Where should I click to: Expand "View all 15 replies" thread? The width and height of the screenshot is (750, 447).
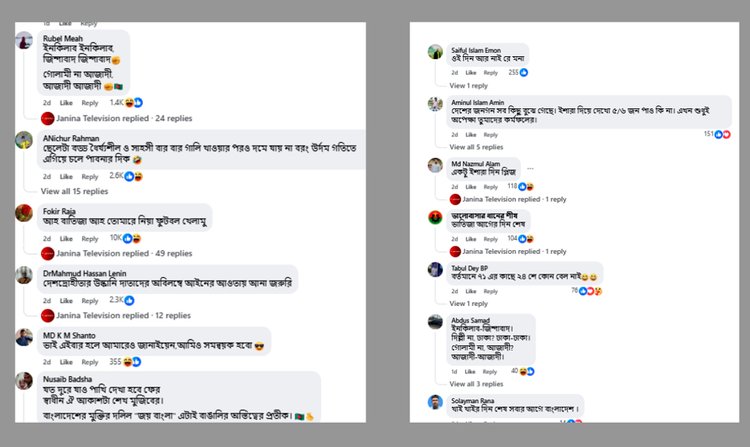pos(74,191)
